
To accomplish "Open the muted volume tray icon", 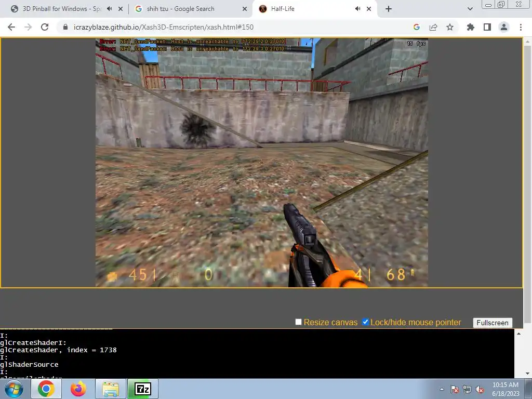I will point(480,389).
